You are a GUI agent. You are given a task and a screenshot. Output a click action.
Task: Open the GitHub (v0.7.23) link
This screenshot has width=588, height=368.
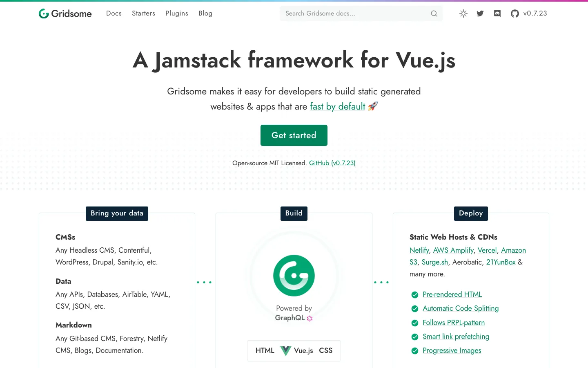coord(332,163)
